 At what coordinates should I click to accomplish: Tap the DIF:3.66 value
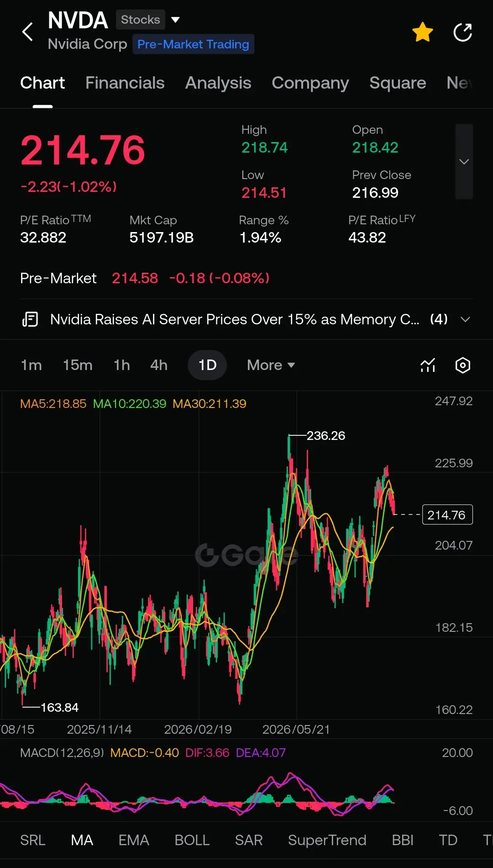[207, 753]
